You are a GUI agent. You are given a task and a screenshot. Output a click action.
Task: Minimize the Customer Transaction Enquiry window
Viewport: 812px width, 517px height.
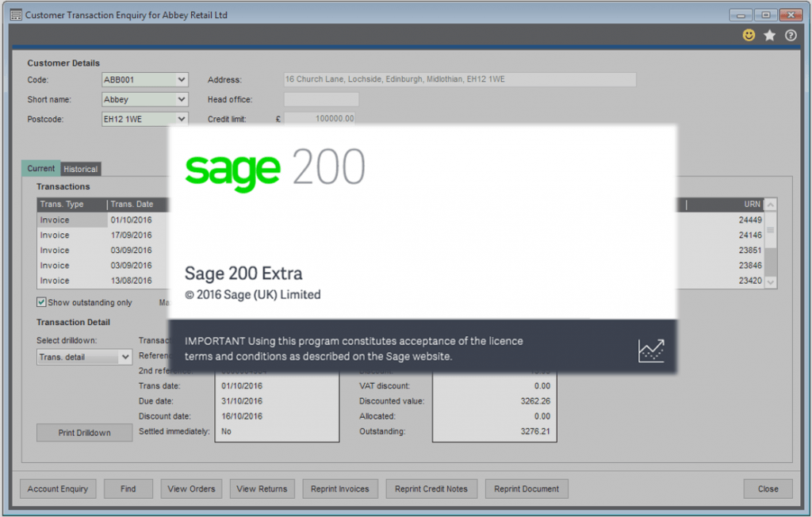[x=741, y=15]
